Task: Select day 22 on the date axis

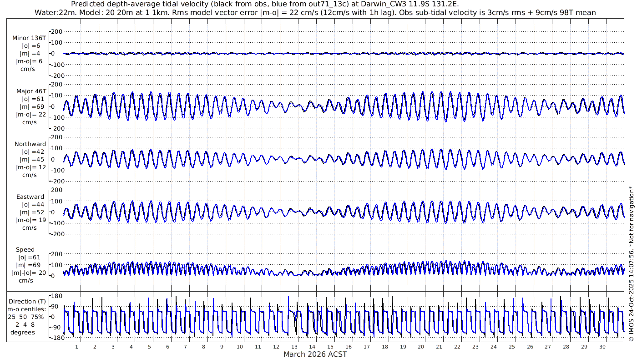Action: 457,347
